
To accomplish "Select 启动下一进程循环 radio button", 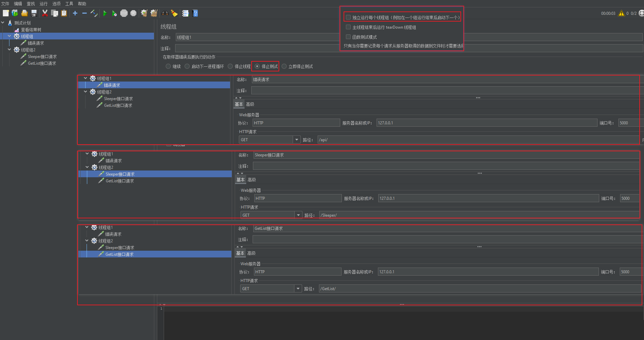I will click(187, 66).
